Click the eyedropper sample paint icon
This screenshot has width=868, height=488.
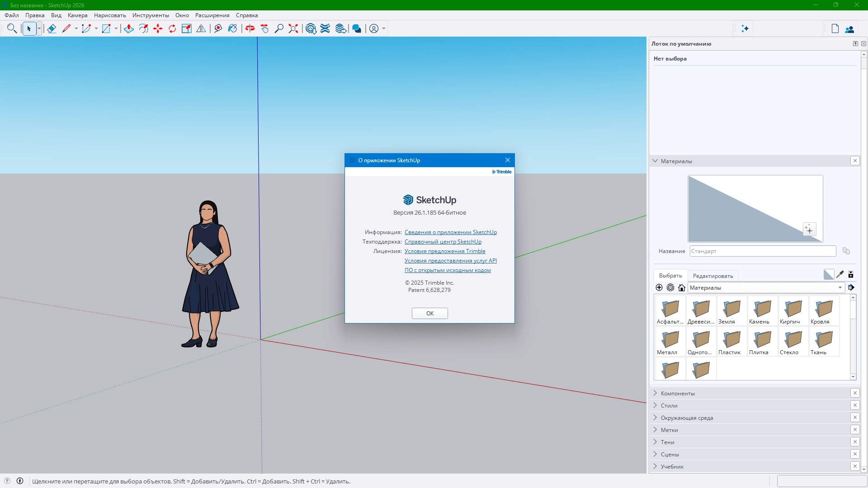pos(840,274)
